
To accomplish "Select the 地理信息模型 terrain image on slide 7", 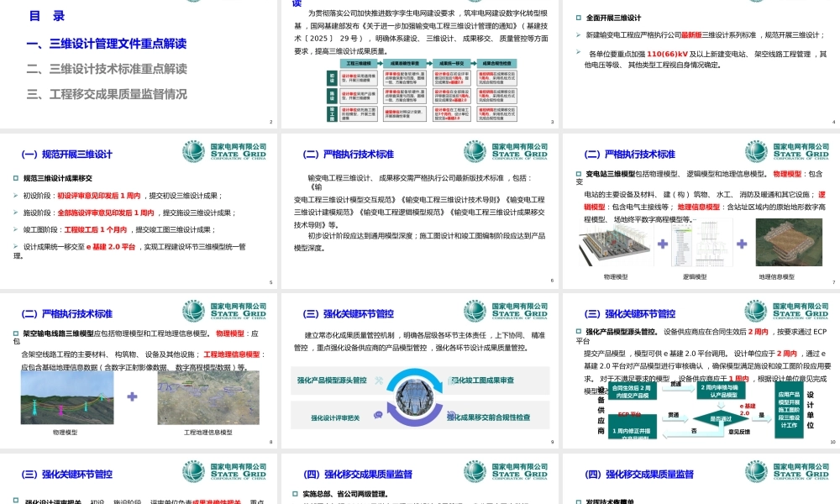I will tap(789, 242).
